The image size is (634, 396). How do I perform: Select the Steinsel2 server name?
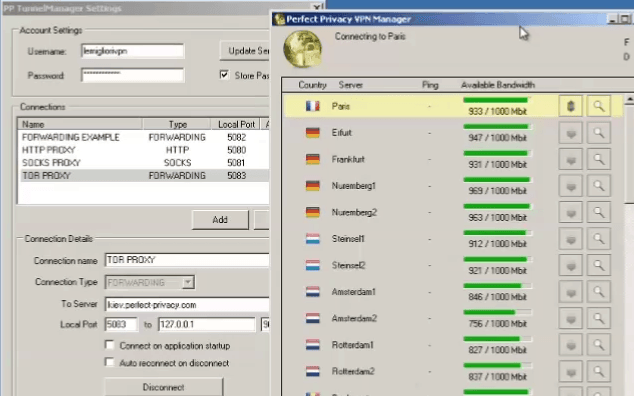pyautogui.click(x=349, y=265)
